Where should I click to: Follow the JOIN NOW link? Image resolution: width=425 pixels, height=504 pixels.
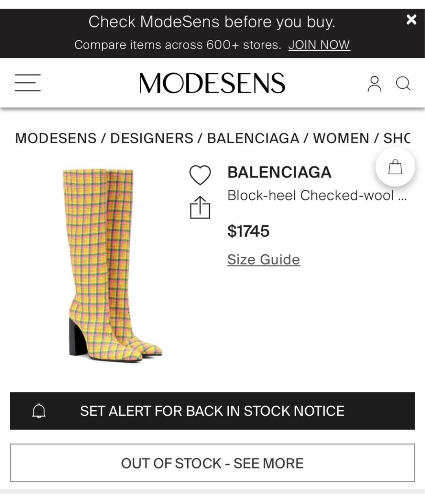point(319,45)
